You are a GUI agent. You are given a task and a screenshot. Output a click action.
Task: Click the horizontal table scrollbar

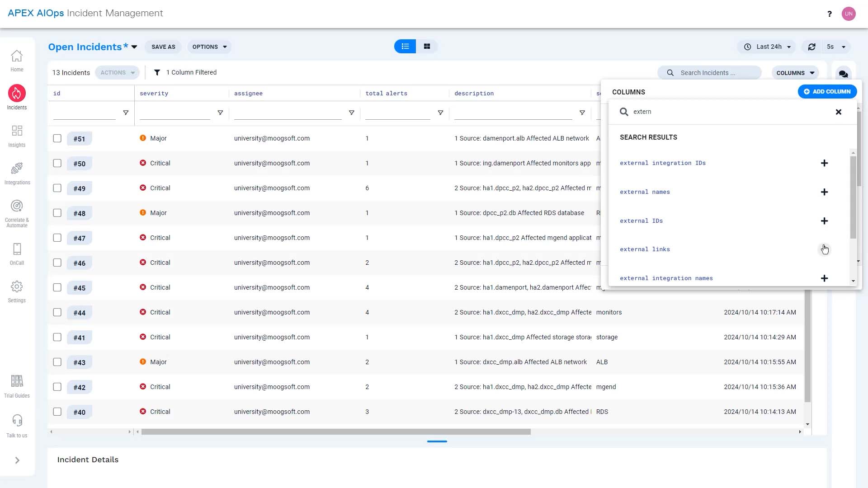click(x=336, y=432)
